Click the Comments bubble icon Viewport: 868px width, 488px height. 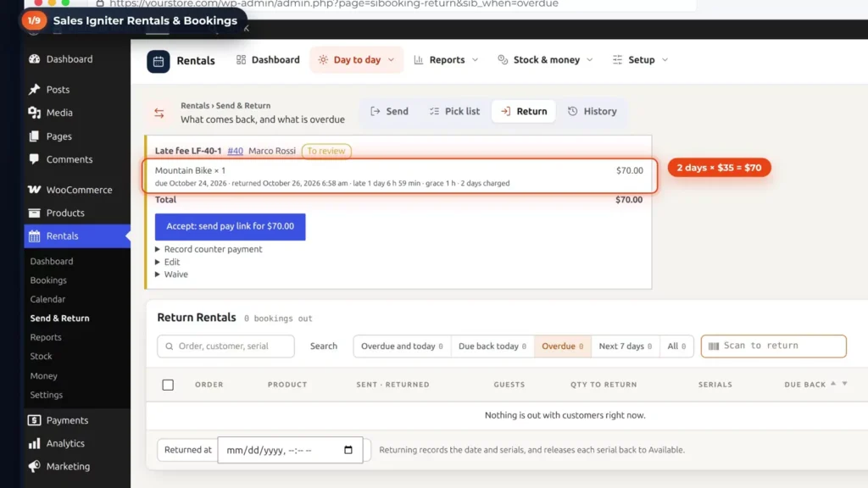34,159
